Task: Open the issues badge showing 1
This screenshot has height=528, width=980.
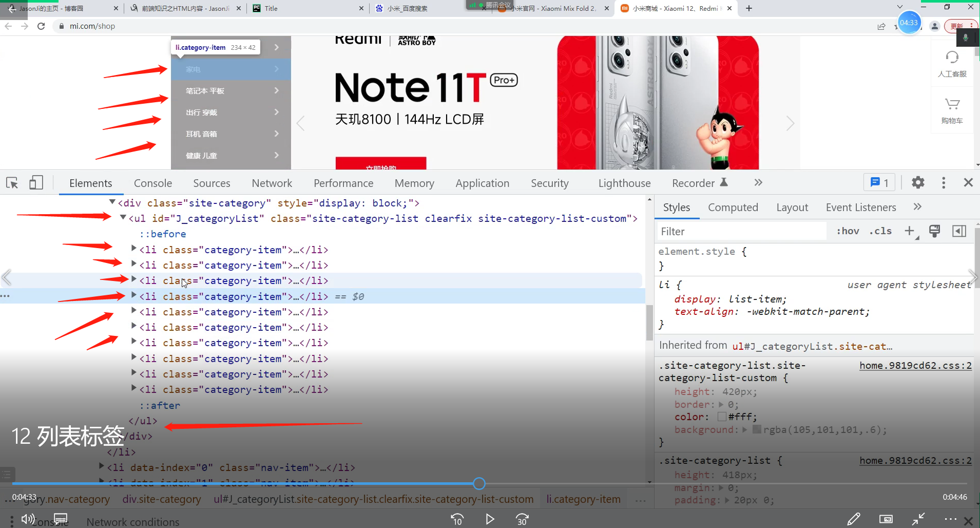Action: [880, 182]
